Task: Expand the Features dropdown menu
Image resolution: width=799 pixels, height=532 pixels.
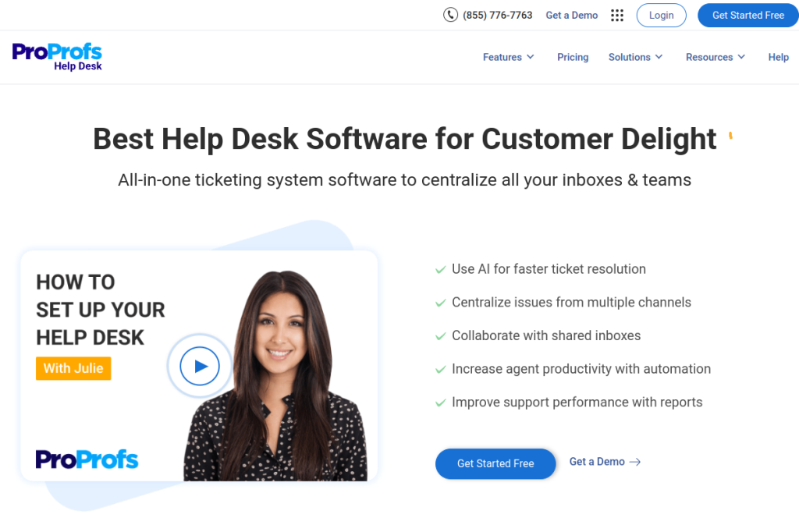Action: pyautogui.click(x=509, y=57)
